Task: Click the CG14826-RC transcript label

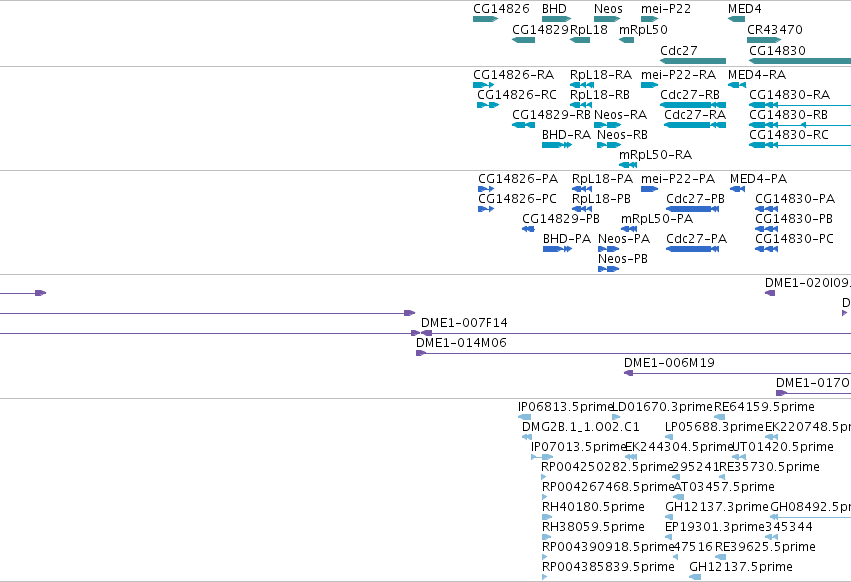Action: click(x=517, y=94)
